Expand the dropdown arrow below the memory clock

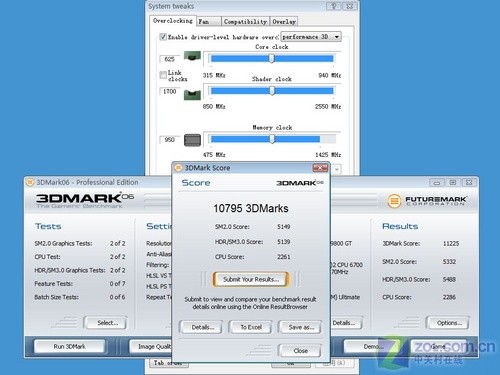tap(337, 169)
